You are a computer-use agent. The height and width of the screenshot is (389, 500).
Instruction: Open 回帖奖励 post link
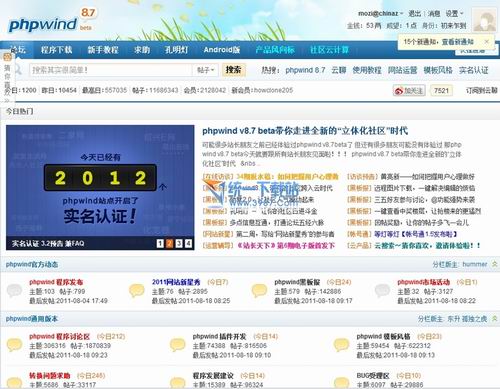421,223
